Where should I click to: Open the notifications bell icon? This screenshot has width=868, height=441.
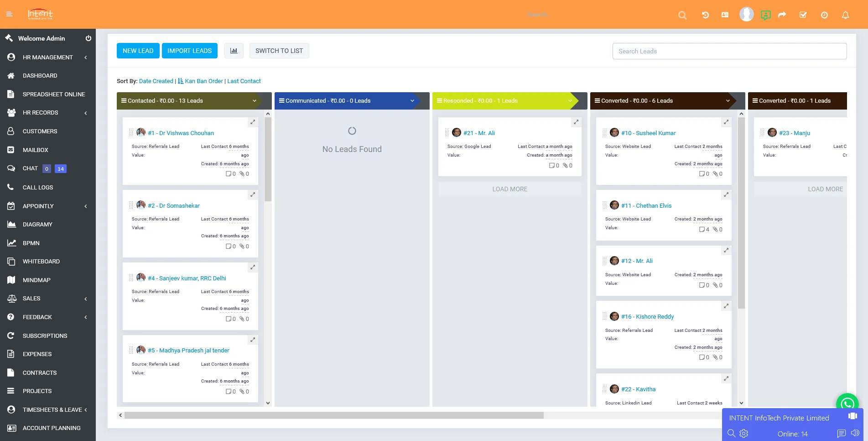pos(845,15)
